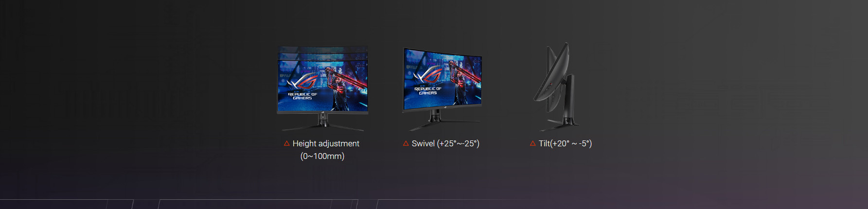This screenshot has width=868, height=209.
Task: Select the stand foot of the tilt side-view monitor
Action: coord(559,124)
